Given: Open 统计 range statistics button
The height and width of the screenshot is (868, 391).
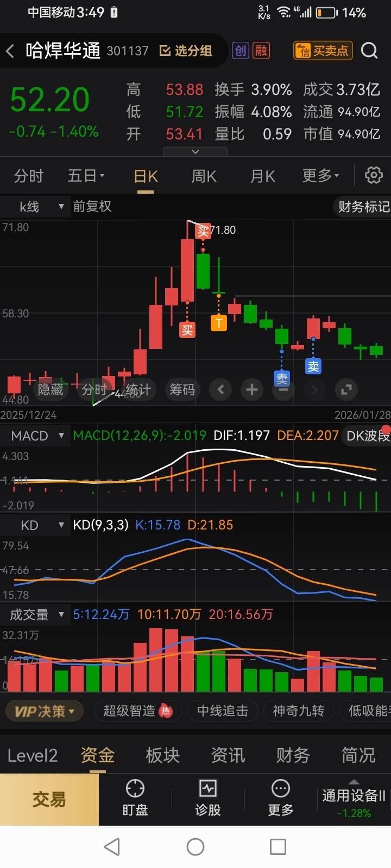Looking at the screenshot, I should coord(138,390).
